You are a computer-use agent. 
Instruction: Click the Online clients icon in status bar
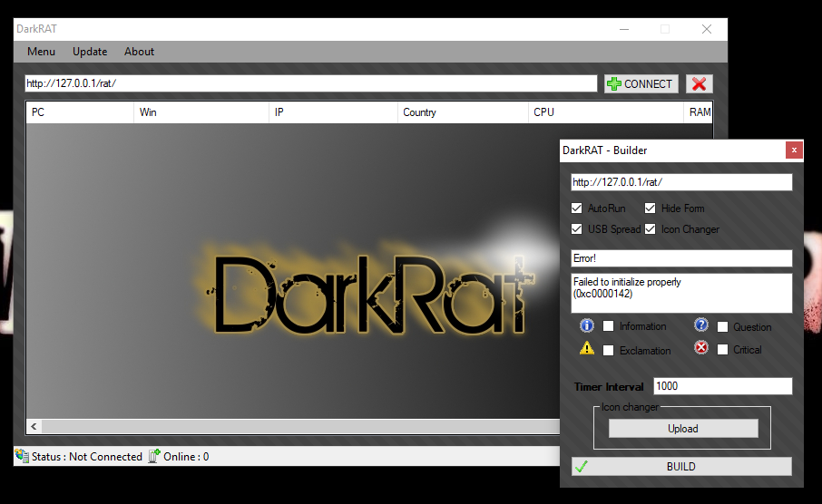pos(154,456)
